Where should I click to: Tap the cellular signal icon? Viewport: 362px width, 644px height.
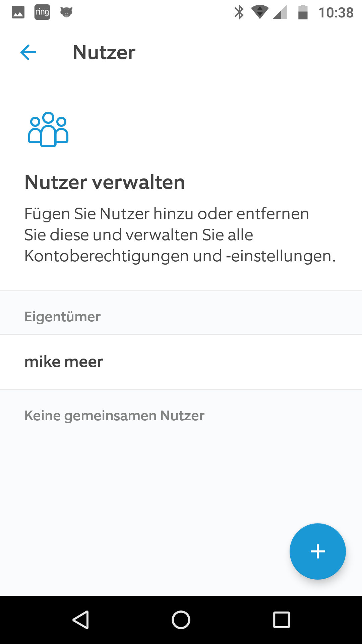[280, 12]
